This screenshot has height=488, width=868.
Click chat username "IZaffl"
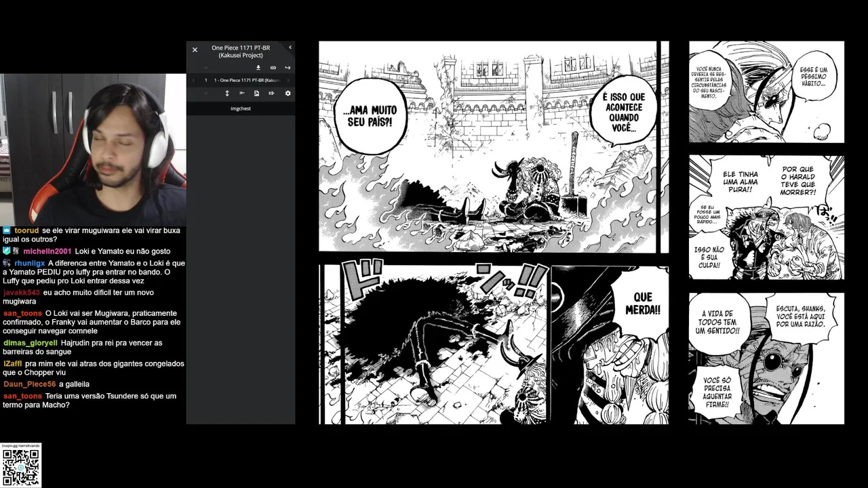[x=13, y=364]
